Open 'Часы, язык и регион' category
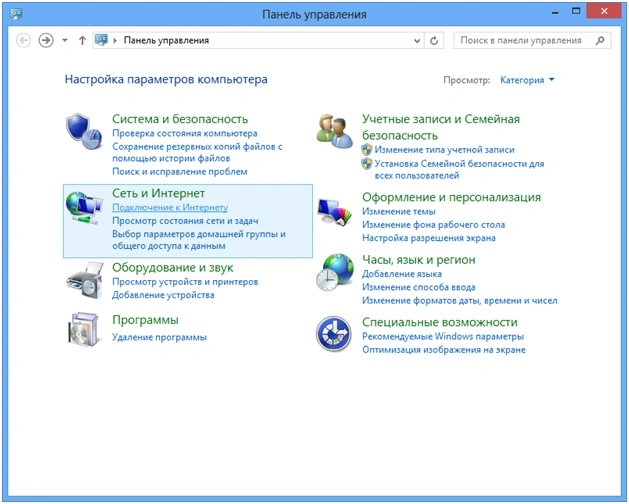The image size is (629, 504). [418, 260]
